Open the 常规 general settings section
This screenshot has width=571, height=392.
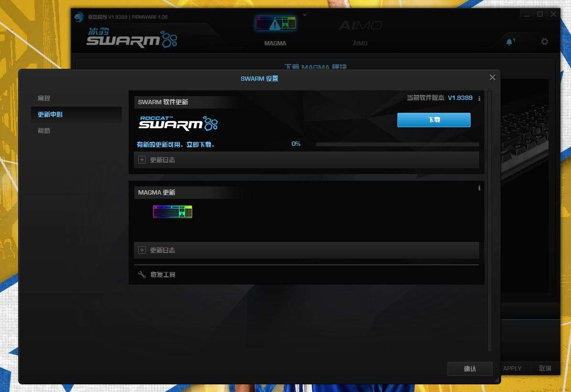click(x=44, y=98)
